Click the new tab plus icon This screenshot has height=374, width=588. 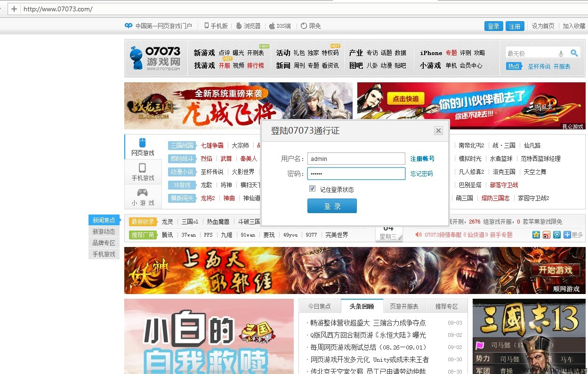pyautogui.click(x=14, y=9)
